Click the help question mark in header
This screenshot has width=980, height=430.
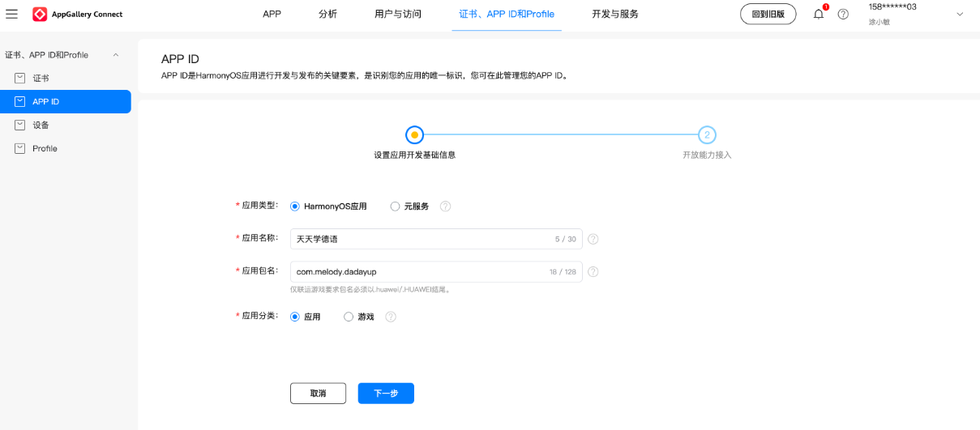pyautogui.click(x=843, y=15)
